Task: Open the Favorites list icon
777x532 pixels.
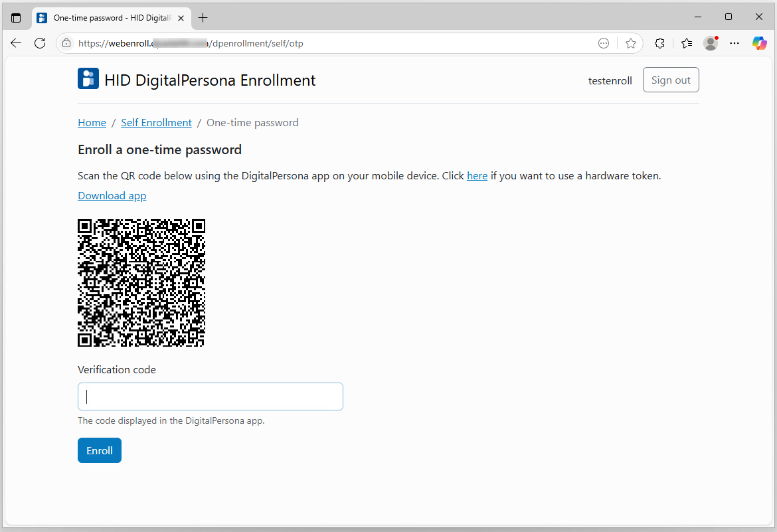Action: point(686,43)
